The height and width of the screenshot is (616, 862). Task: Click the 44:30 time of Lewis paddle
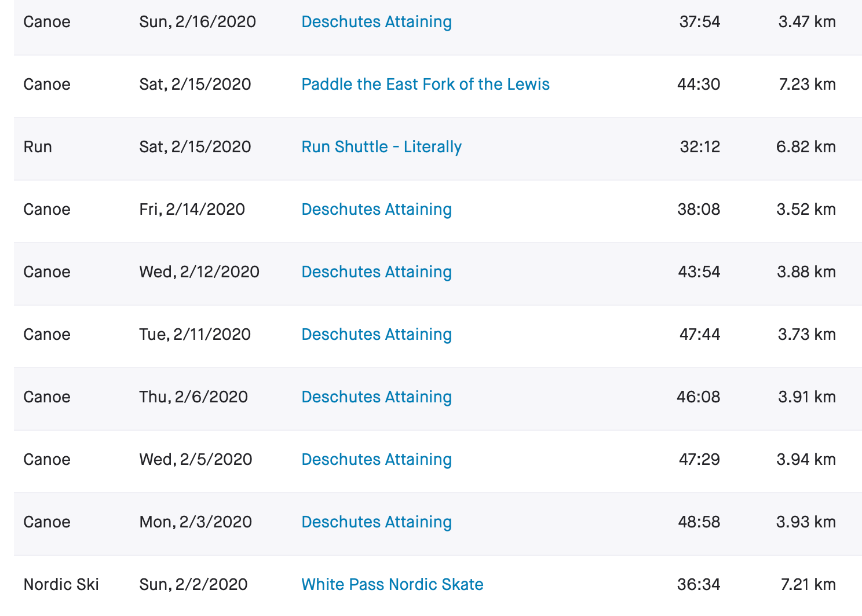(x=699, y=85)
